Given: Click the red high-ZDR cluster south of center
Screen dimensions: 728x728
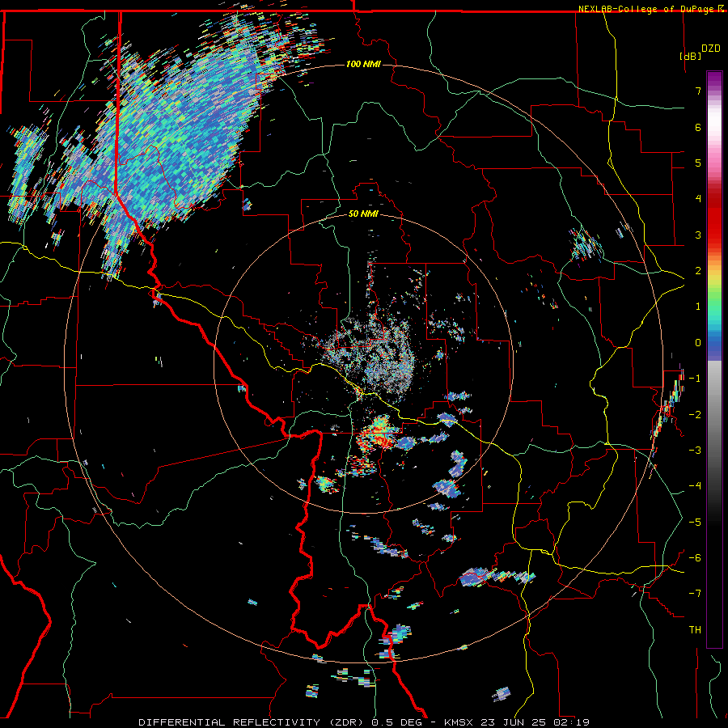Looking at the screenshot, I should point(379,434).
